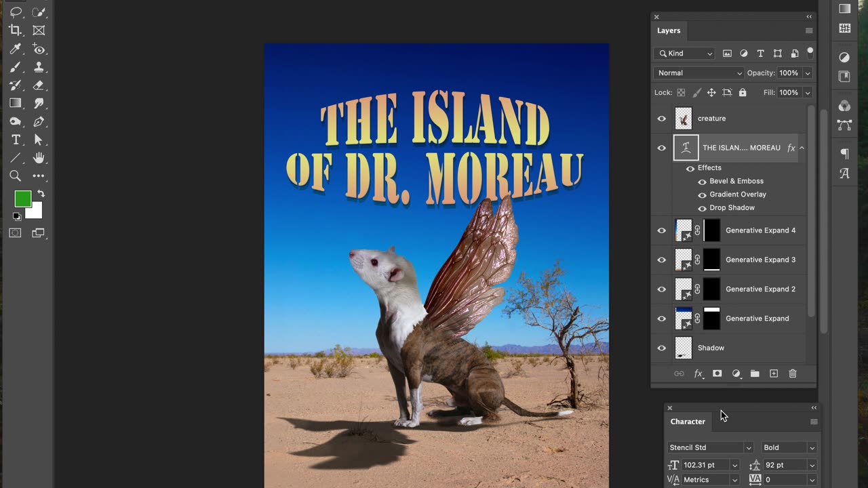
Task: Select the Eraser tool
Action: coord(39,85)
